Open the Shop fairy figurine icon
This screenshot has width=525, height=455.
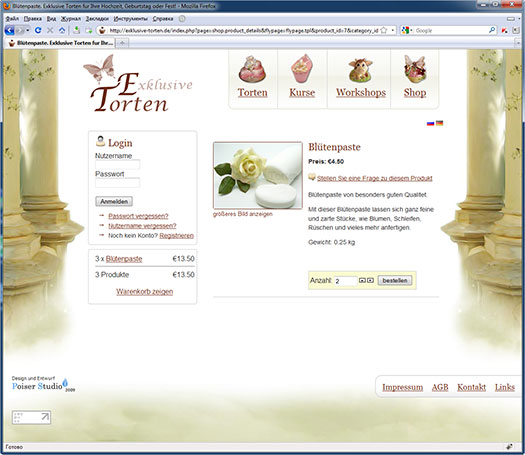click(415, 69)
